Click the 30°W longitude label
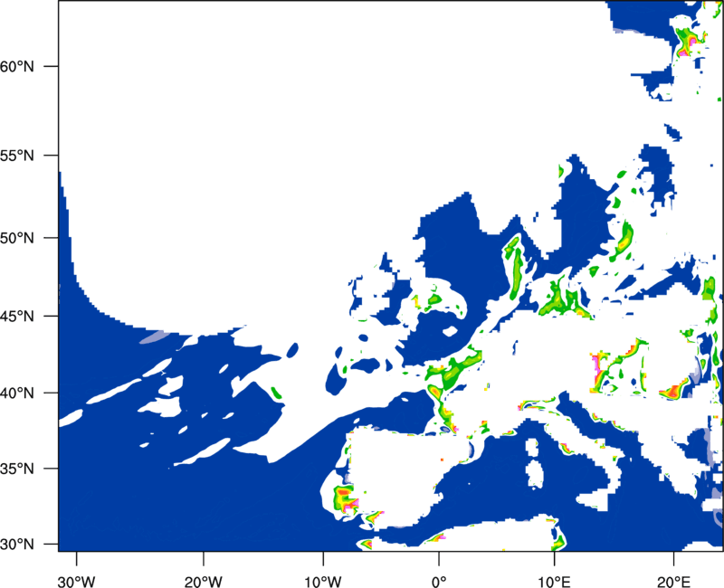724x588 pixels. click(x=77, y=582)
